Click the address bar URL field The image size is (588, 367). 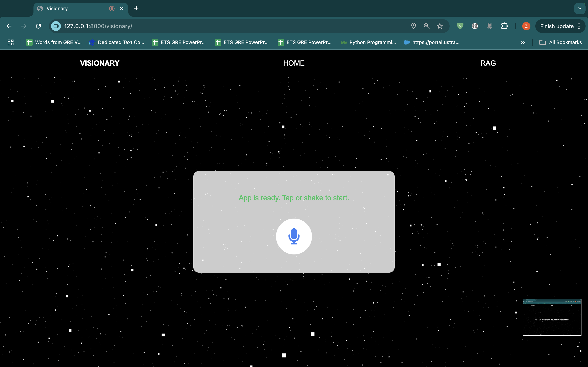(219, 26)
